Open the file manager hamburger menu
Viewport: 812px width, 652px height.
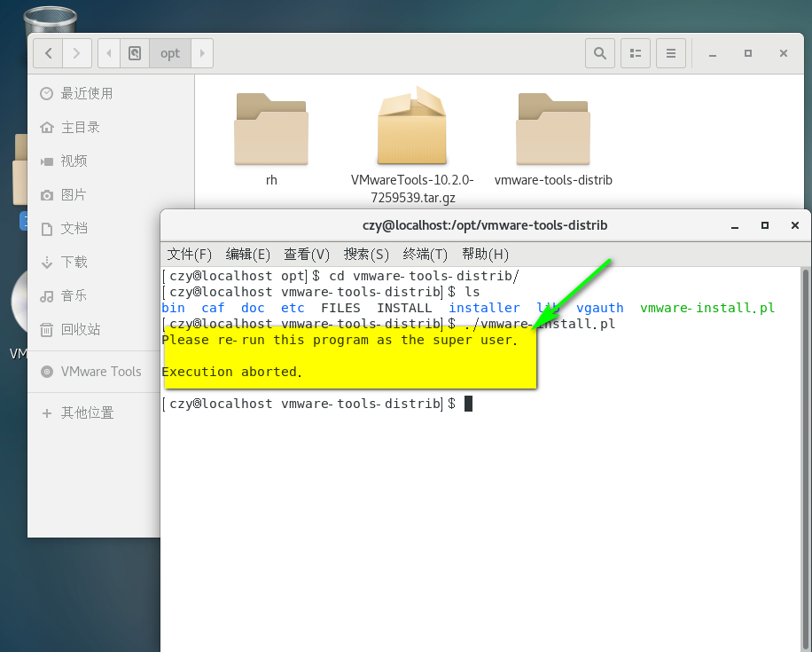[670, 53]
